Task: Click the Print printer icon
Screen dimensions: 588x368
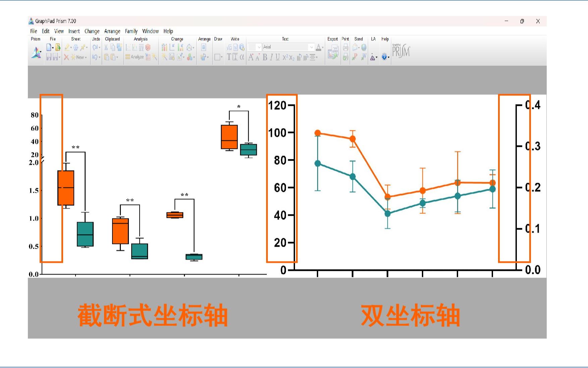Action: [x=345, y=47]
